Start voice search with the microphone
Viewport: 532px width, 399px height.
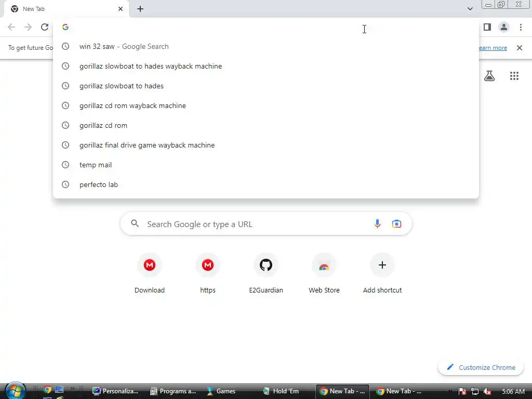coord(377,223)
